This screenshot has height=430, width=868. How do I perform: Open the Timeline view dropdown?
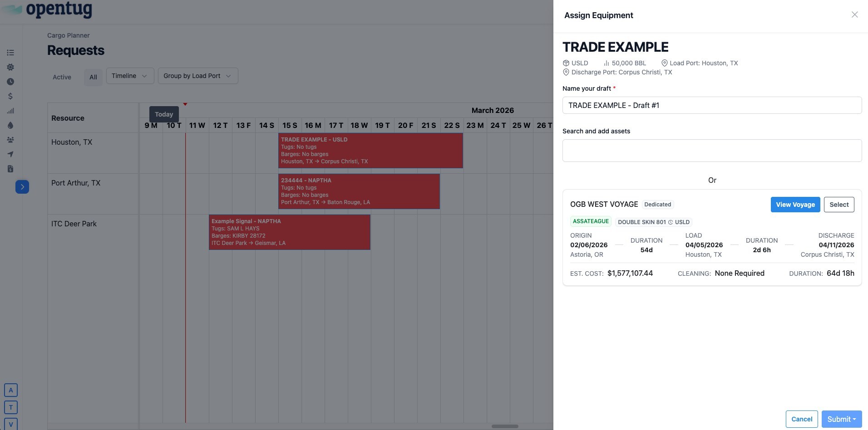pos(130,76)
